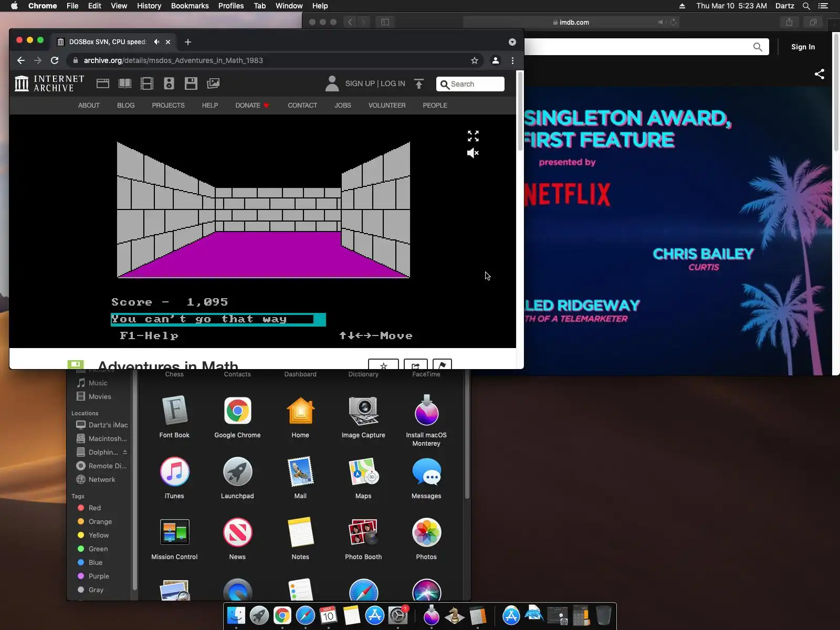
Task: Open the News app in Finder
Action: point(237,539)
